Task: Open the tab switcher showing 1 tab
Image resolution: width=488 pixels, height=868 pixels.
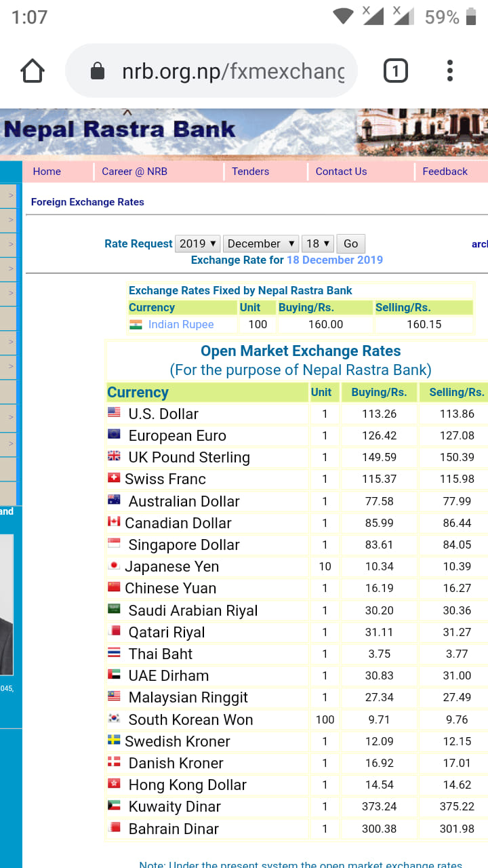Action: [396, 71]
